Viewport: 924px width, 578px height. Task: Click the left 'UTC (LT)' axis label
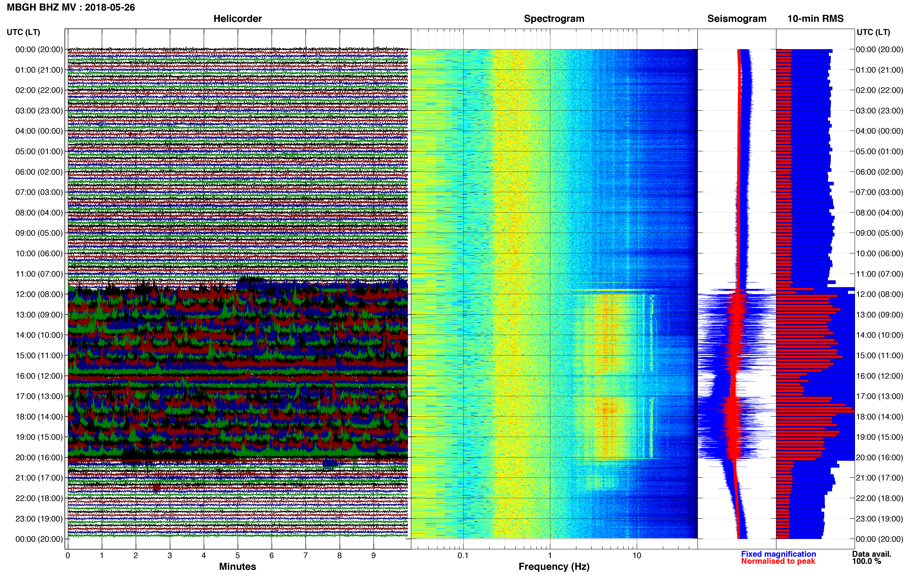click(23, 32)
